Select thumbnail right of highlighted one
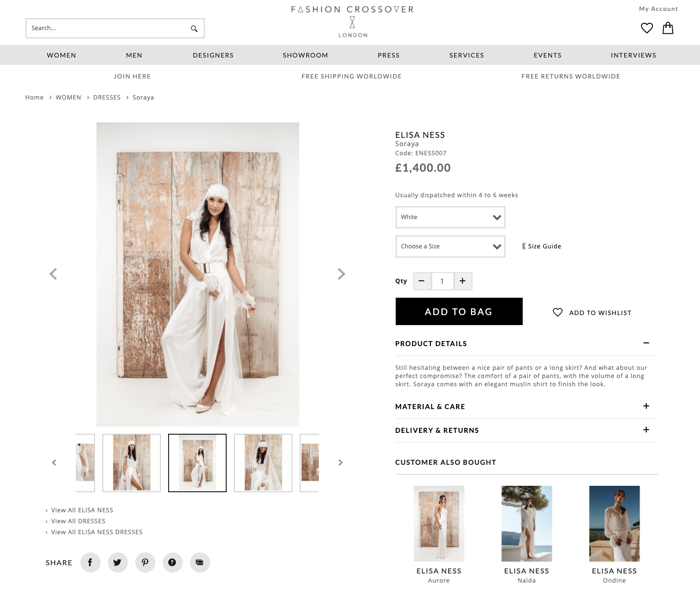Viewport: 700px width, 589px height. click(263, 463)
